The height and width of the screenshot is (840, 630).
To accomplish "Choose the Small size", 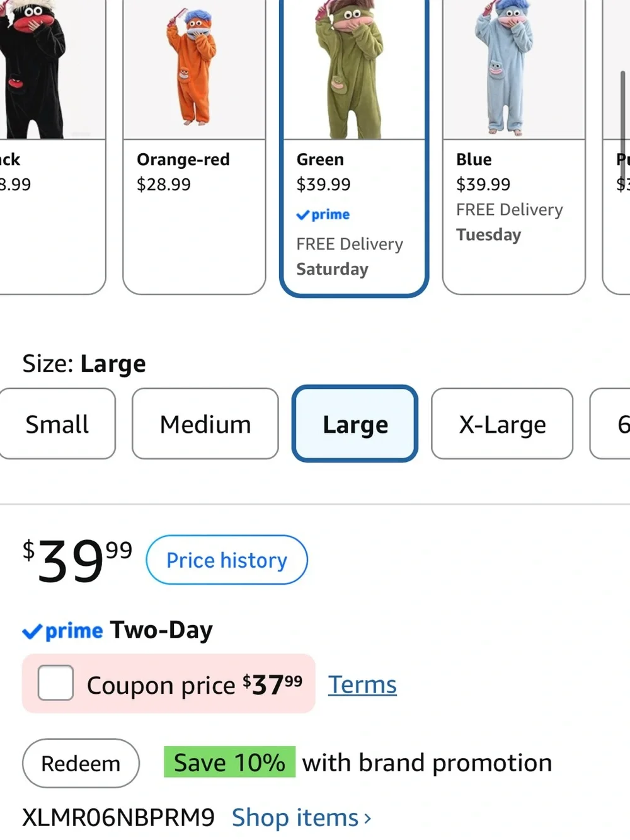I will click(x=57, y=424).
